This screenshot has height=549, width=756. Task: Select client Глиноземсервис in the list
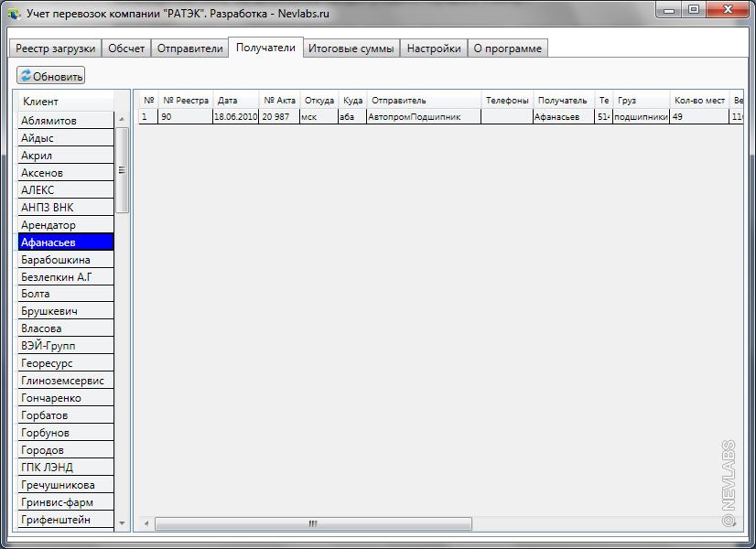coord(66,381)
